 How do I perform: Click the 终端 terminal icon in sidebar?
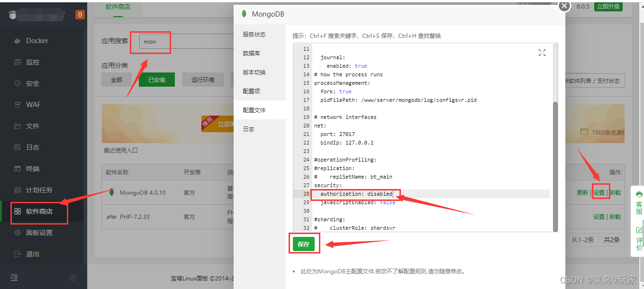coord(18,169)
